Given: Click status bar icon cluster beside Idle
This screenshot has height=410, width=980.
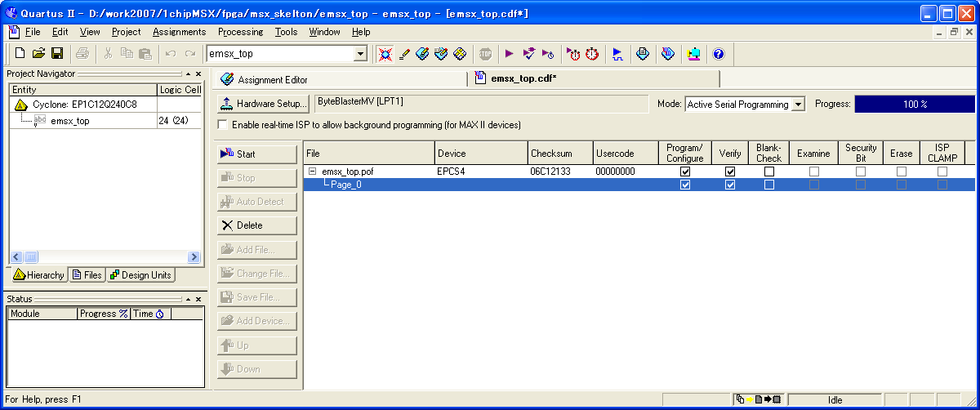Looking at the screenshot, I should point(758,400).
